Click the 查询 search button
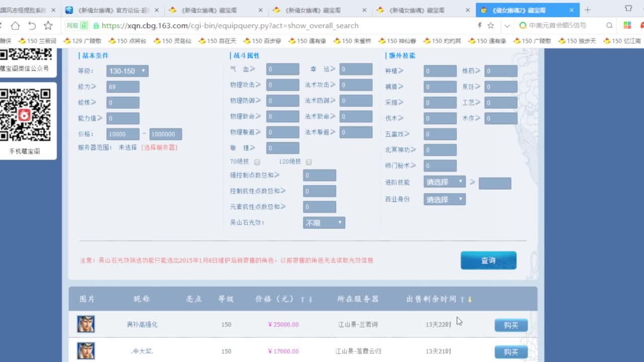Screen dimensions: 644x362 point(488,260)
